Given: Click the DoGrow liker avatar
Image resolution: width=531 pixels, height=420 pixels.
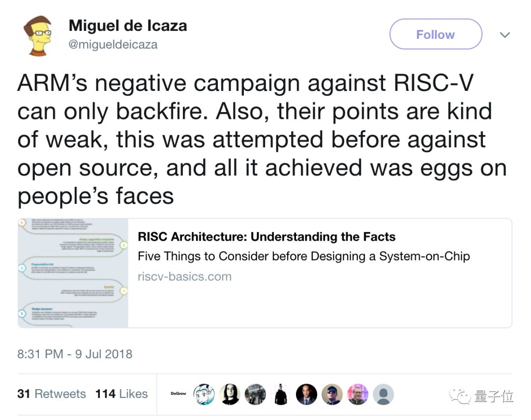Looking at the screenshot, I should [178, 394].
